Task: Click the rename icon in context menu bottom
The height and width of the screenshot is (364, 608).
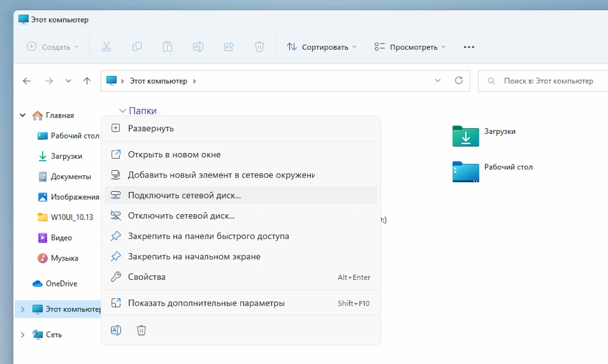Action: click(116, 330)
